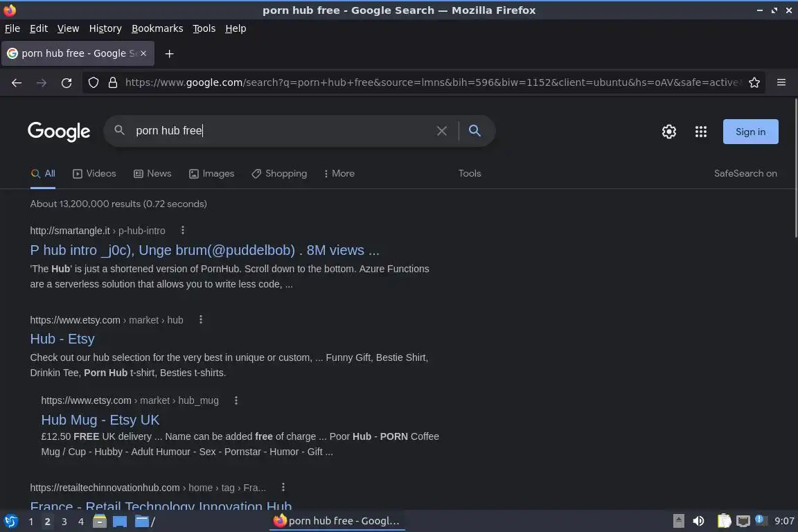
Task: Open the Tools menu in menu bar
Action: [x=204, y=28]
